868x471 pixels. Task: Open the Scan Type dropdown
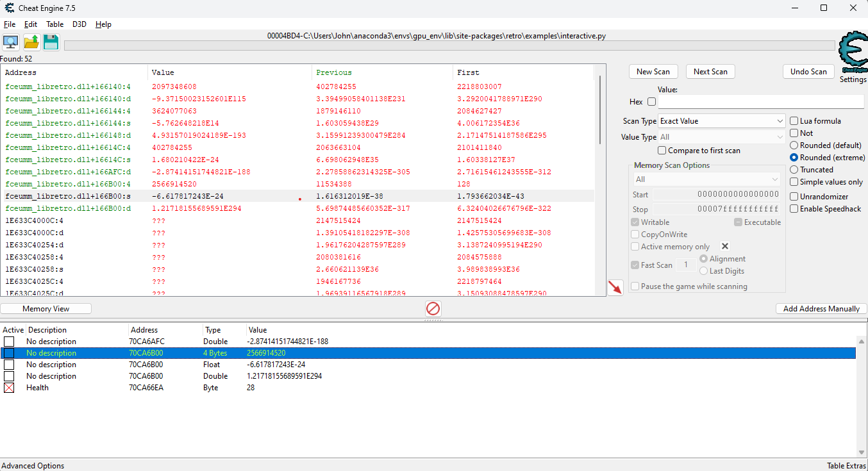721,121
